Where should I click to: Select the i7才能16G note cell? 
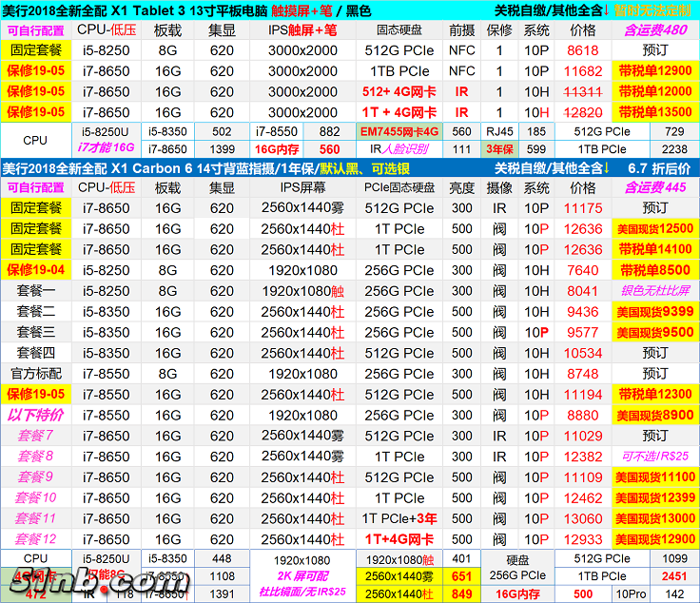[x=106, y=149]
